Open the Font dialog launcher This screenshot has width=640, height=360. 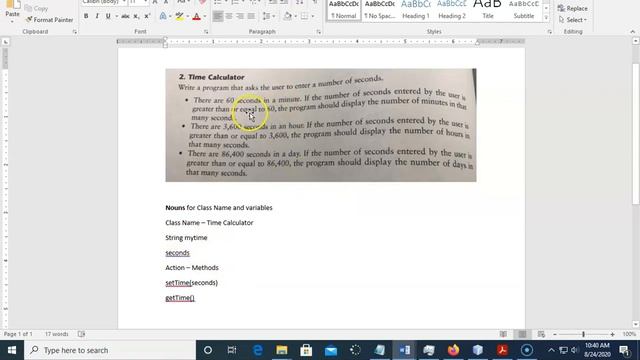[206, 31]
